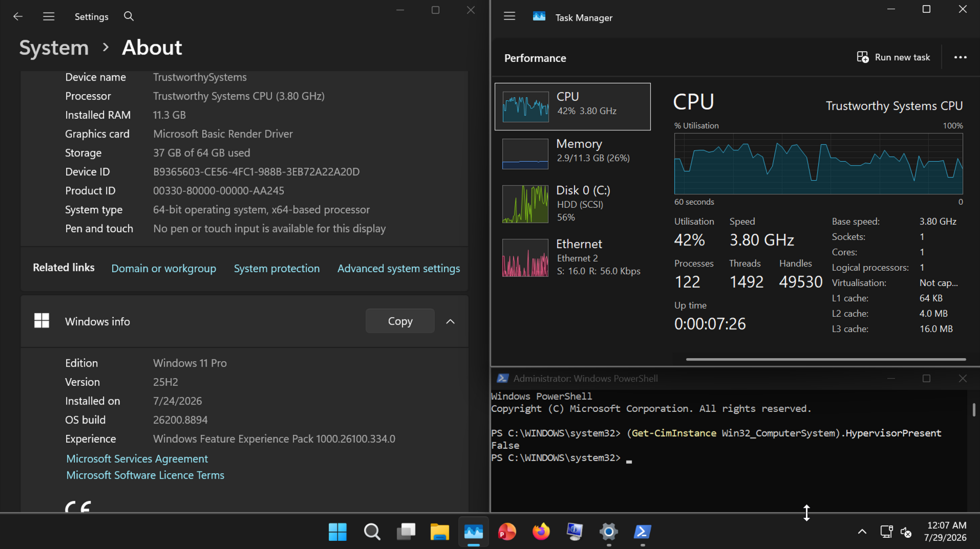Viewport: 980px width, 549px height.
Task: Open the Settings navigation hamburger menu
Action: tap(49, 16)
